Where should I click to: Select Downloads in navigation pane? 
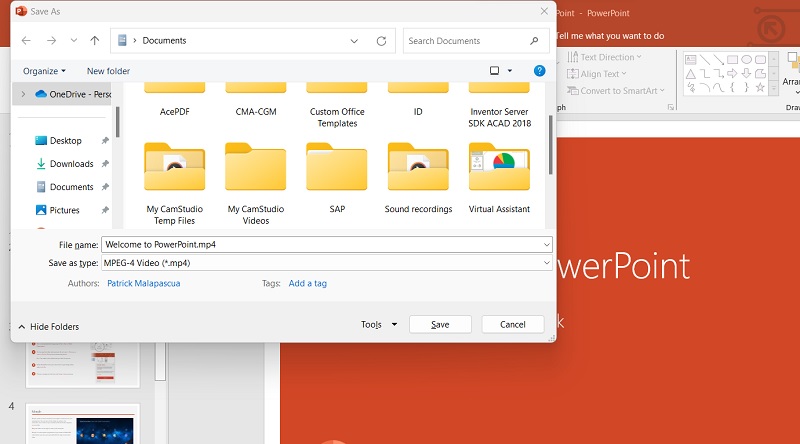click(71, 164)
